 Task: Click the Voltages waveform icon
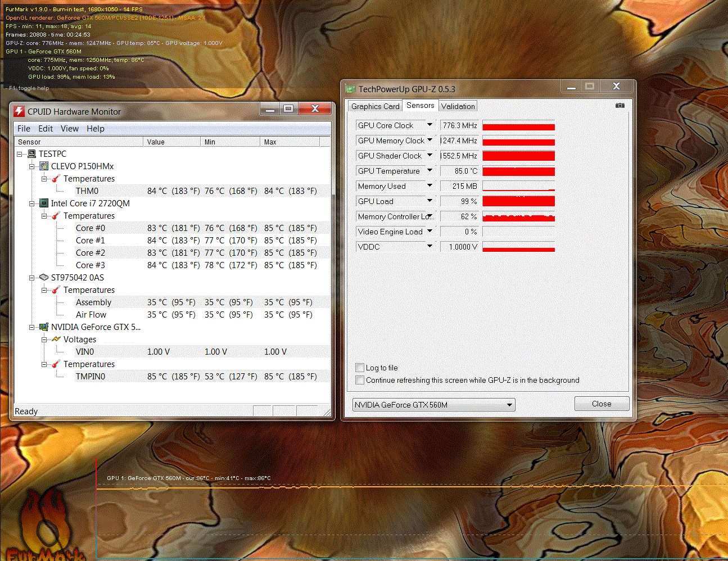56,339
